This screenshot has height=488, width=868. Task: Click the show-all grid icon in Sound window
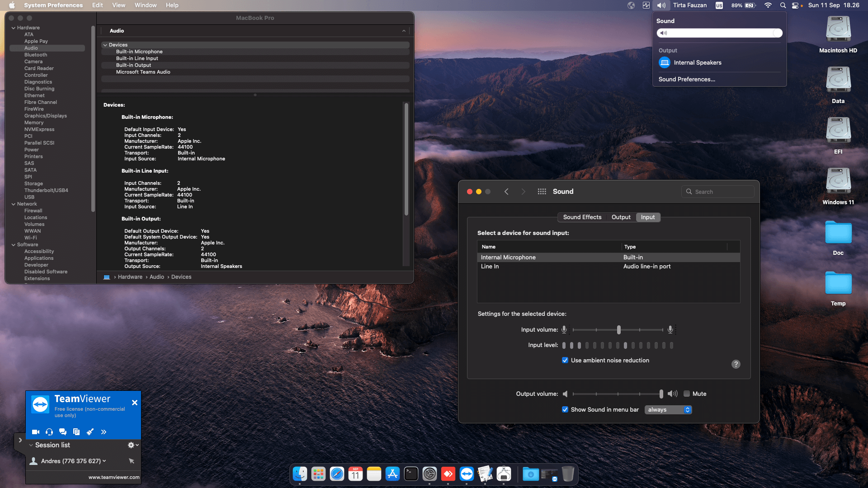pyautogui.click(x=542, y=192)
